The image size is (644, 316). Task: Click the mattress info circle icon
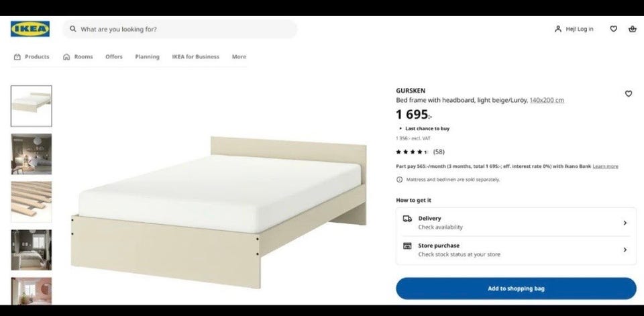point(399,180)
